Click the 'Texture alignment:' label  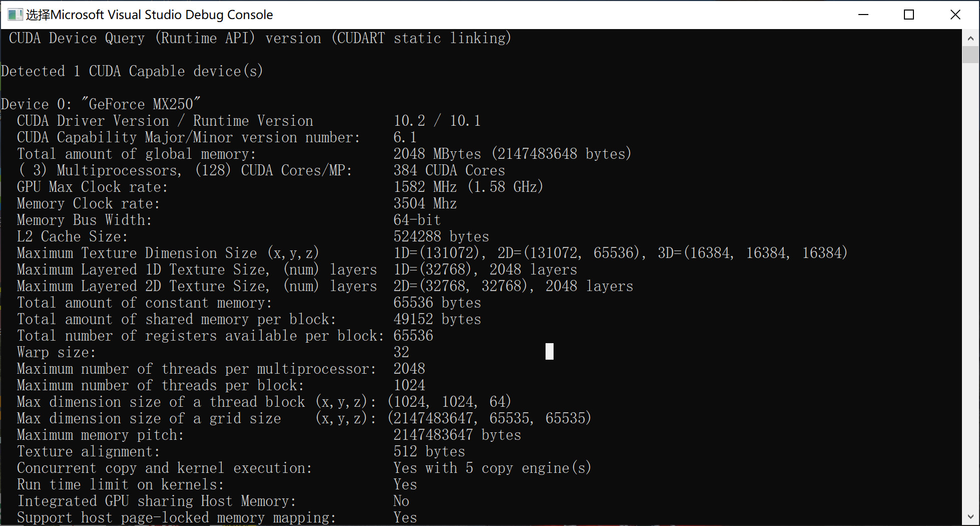pyautogui.click(x=88, y=451)
